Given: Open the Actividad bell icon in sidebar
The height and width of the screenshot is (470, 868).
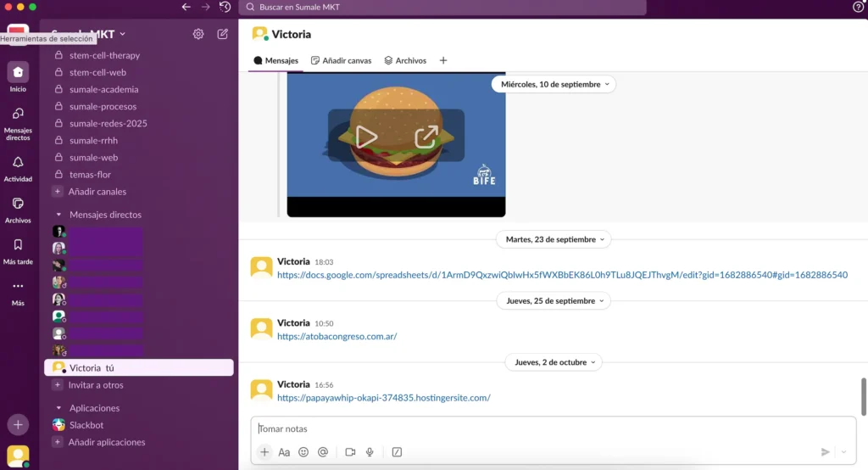Looking at the screenshot, I should 18,163.
